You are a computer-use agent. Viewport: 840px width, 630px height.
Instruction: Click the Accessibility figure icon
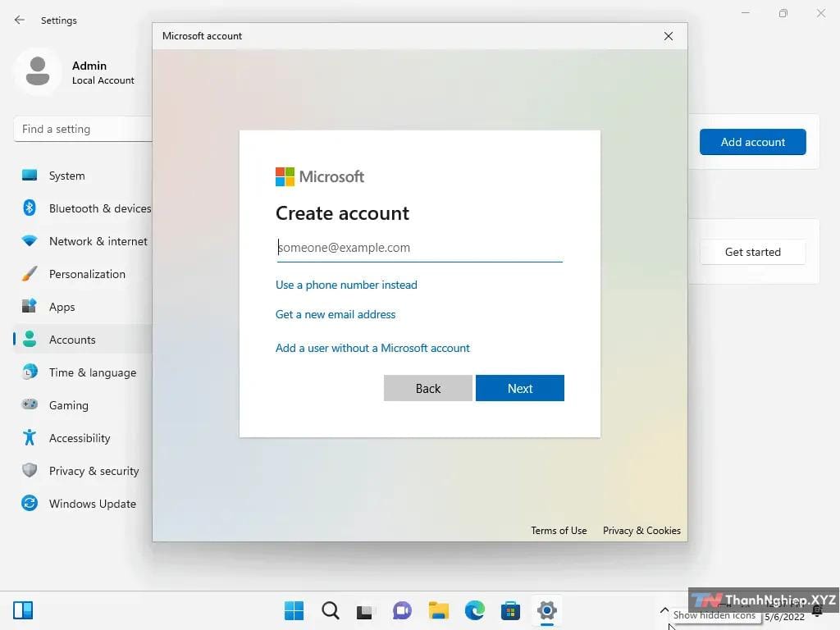pos(30,437)
